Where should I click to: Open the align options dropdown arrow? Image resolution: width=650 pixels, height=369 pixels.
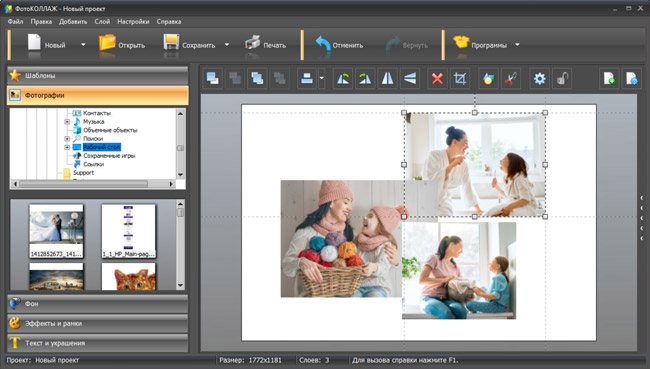[322, 78]
